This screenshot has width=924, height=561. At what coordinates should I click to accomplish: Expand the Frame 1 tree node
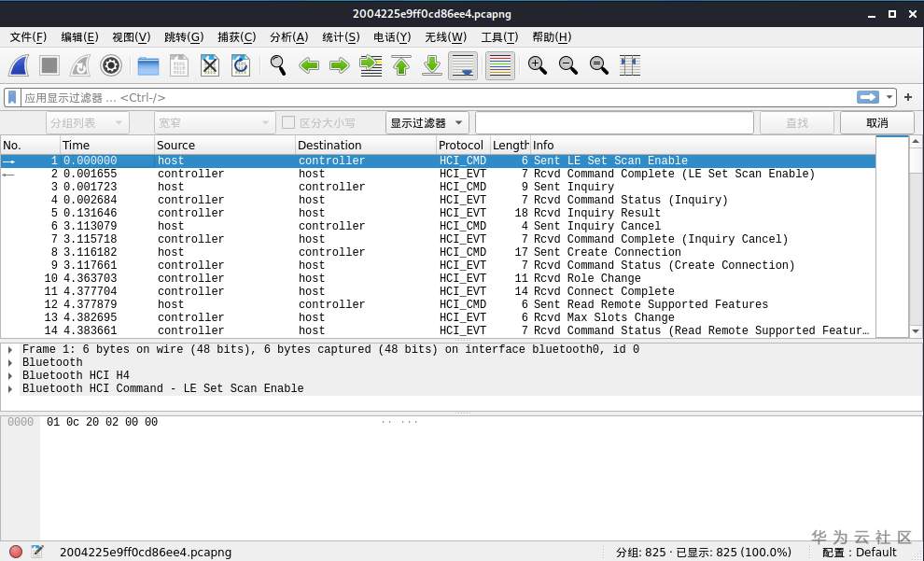[10, 349]
